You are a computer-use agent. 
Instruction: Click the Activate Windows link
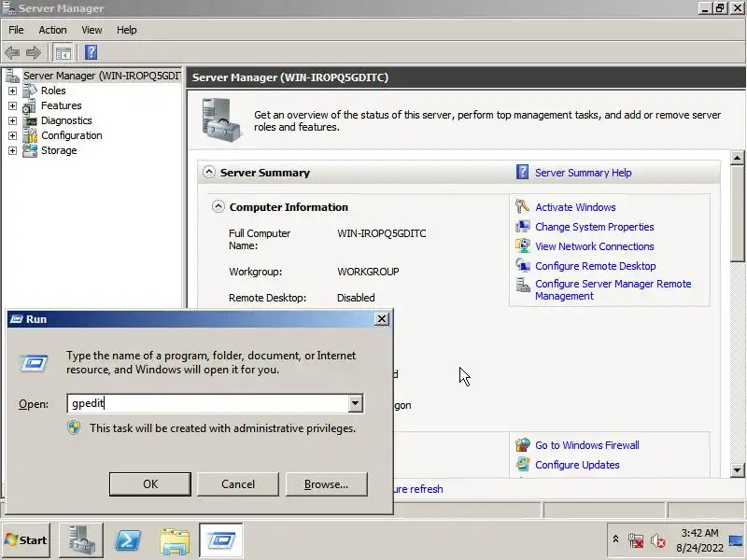(575, 207)
